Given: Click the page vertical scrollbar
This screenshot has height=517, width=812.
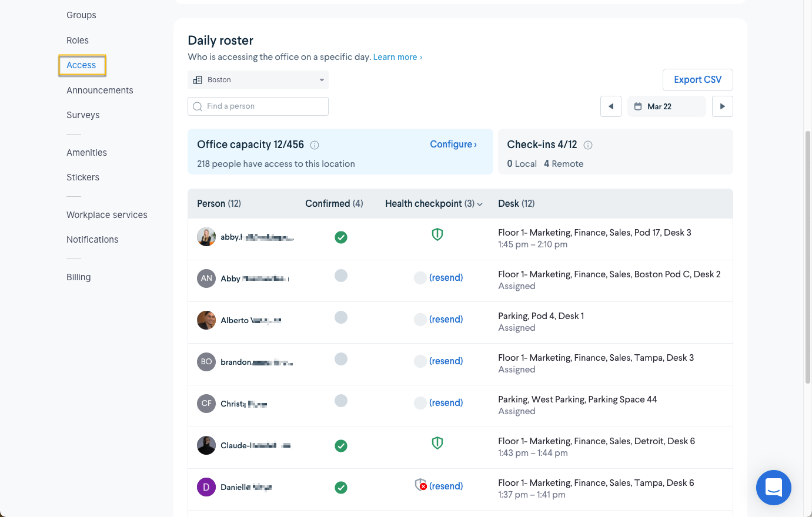Looking at the screenshot, I should (x=808, y=257).
